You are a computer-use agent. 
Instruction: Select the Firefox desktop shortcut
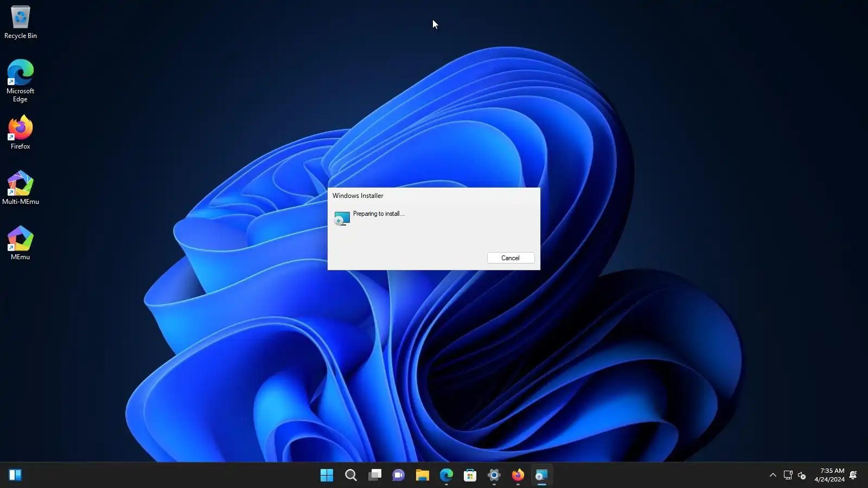21,132
